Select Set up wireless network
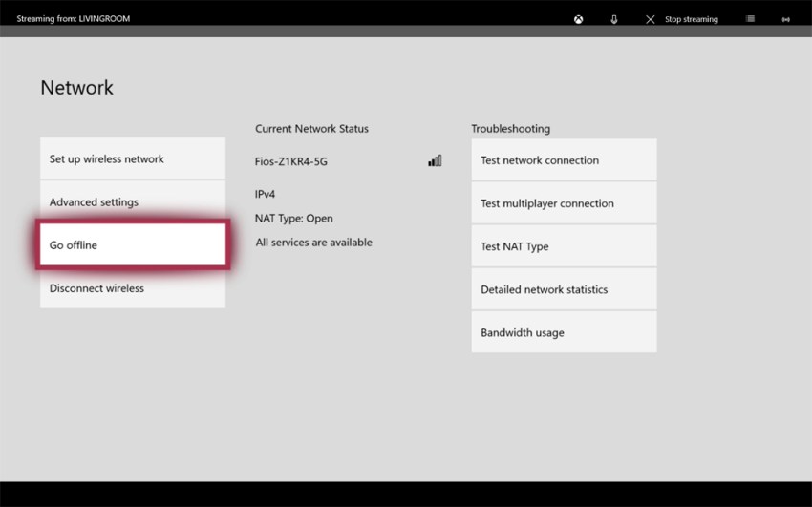812x507 pixels. point(133,158)
